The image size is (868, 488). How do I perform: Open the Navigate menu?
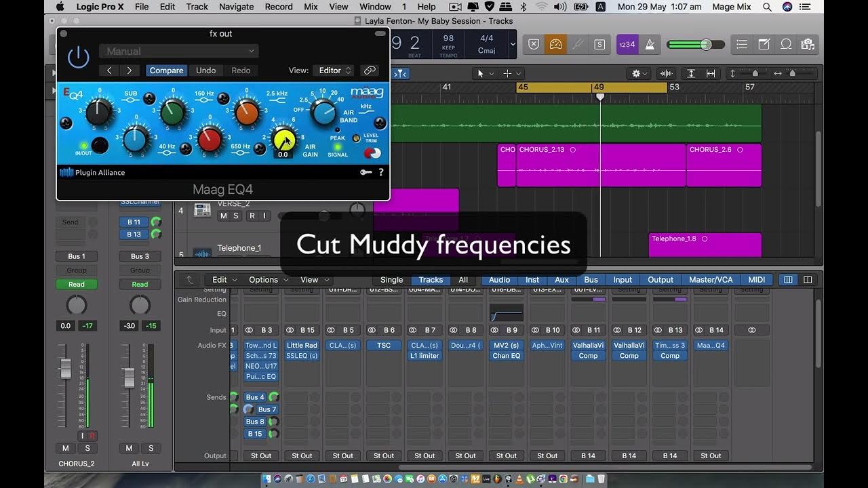[x=236, y=7]
